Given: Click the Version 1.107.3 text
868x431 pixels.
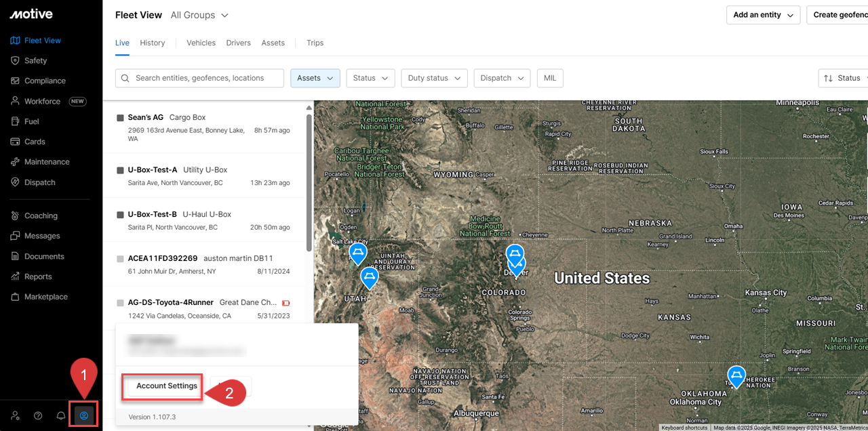Looking at the screenshot, I should 152,417.
